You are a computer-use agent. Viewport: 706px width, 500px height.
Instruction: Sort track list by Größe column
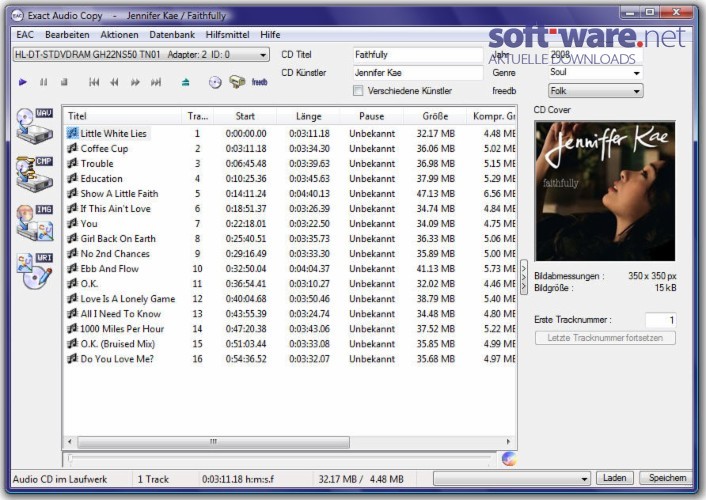435,116
